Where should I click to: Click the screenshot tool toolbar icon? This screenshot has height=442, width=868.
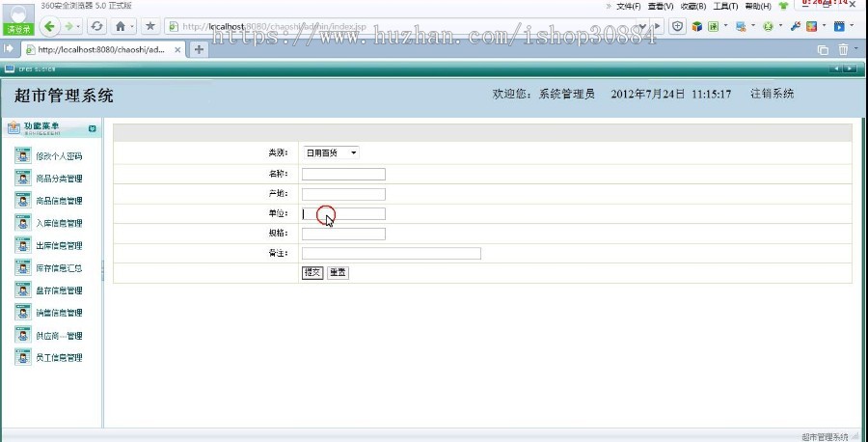[742, 26]
